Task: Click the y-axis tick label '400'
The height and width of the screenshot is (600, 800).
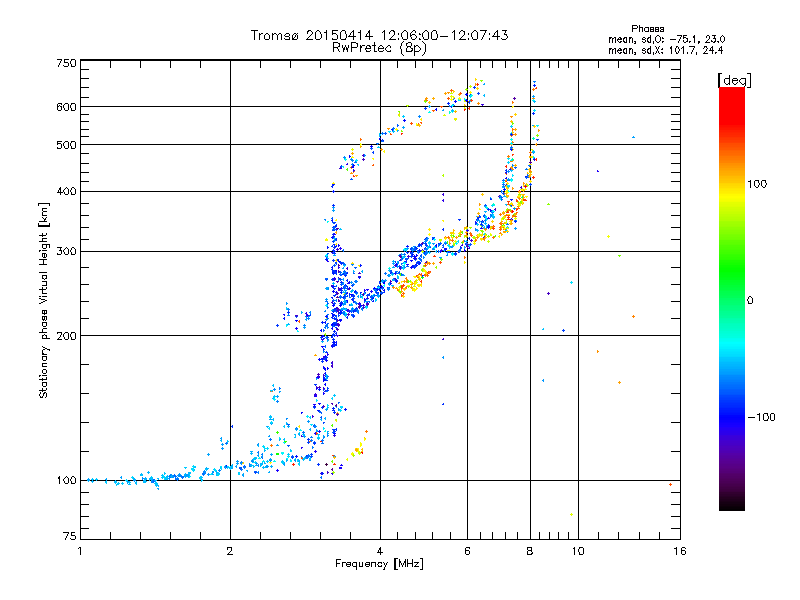Action: tap(66, 192)
